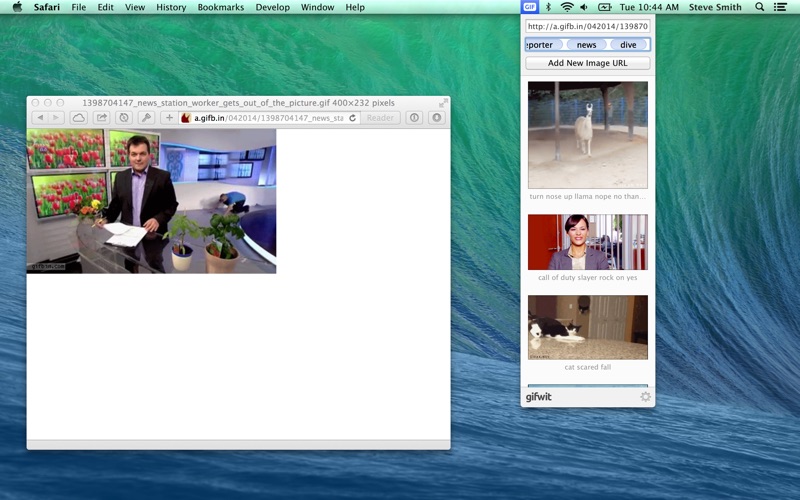Click the Reader button
The height and width of the screenshot is (500, 800).
(x=380, y=118)
